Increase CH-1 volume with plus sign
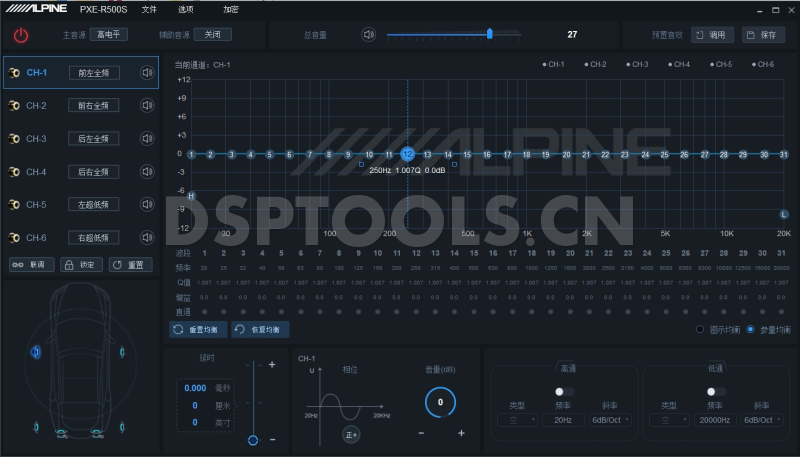 tap(461, 433)
